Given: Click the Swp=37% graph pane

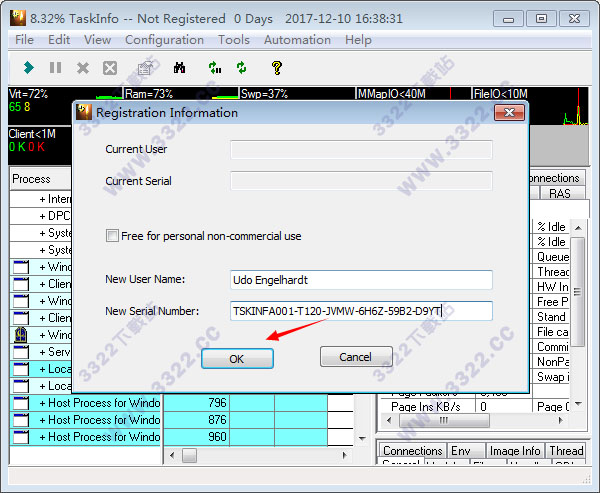Looking at the screenshot, I should click(x=297, y=94).
